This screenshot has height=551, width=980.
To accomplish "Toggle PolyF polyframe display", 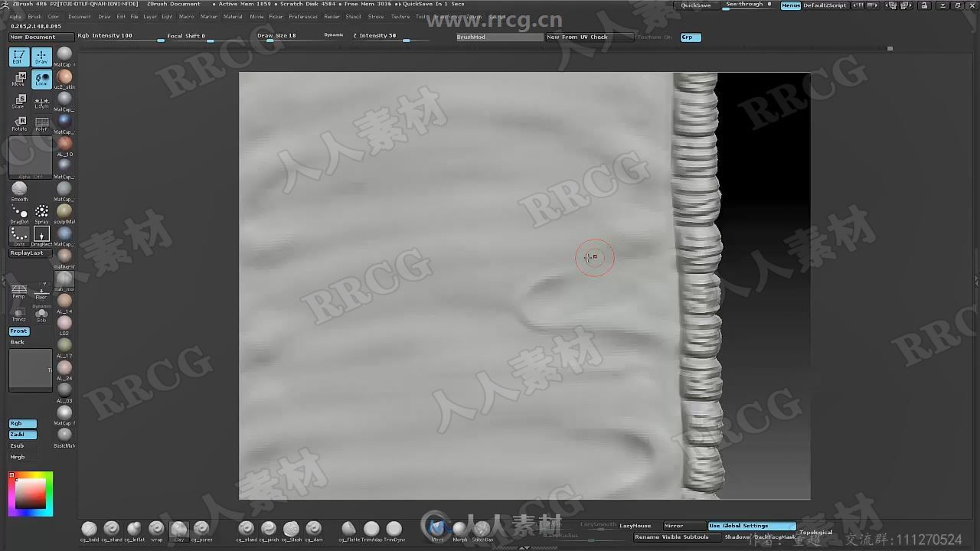I will [x=41, y=123].
